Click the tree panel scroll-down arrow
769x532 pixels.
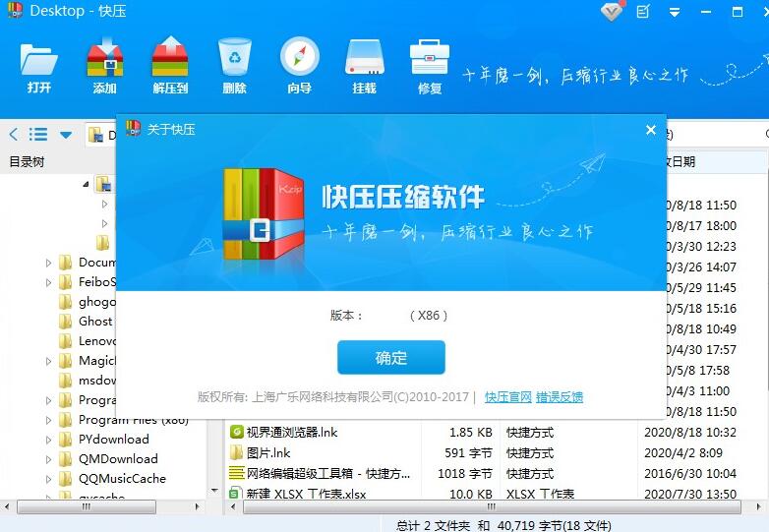(214, 491)
